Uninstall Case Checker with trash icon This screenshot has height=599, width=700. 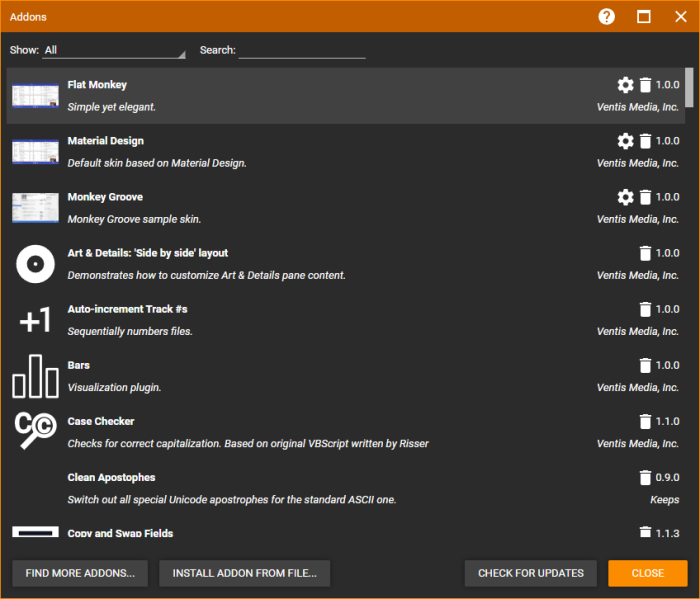[645, 422]
